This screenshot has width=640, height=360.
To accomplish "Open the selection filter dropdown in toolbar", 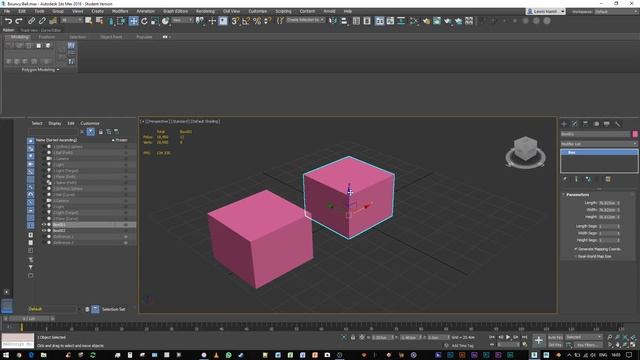I will tap(71, 20).
